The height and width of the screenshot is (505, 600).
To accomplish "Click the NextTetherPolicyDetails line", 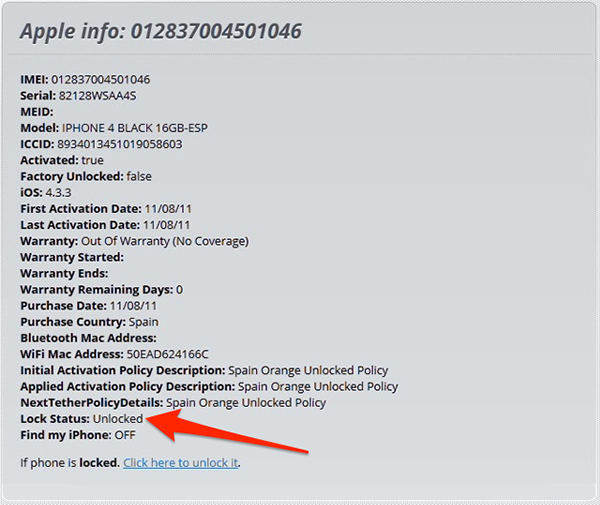I will point(173,403).
